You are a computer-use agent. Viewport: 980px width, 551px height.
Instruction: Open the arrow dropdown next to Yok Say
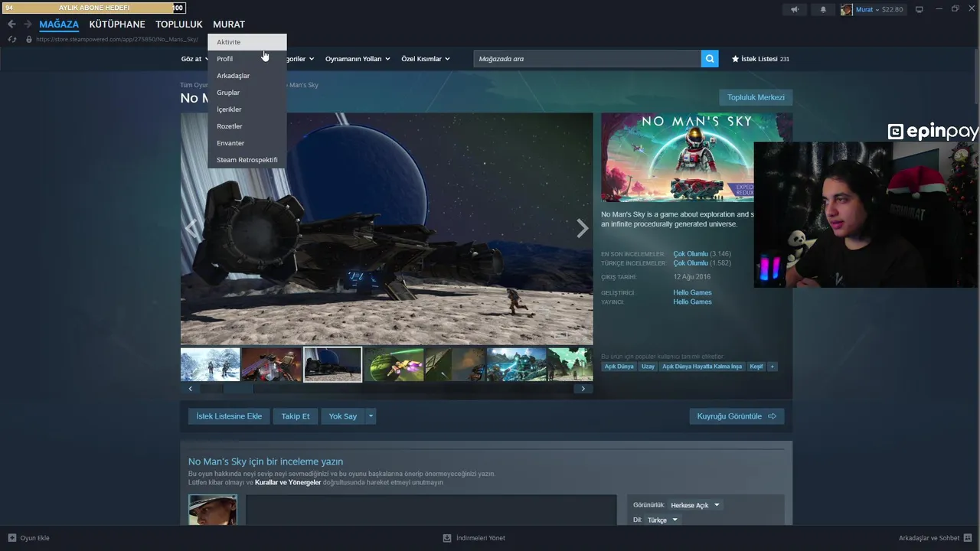point(371,416)
